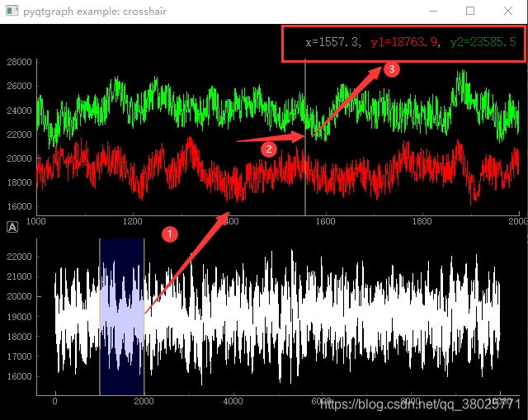
Task: Click the red y1=18763.9 readout
Action: click(404, 42)
